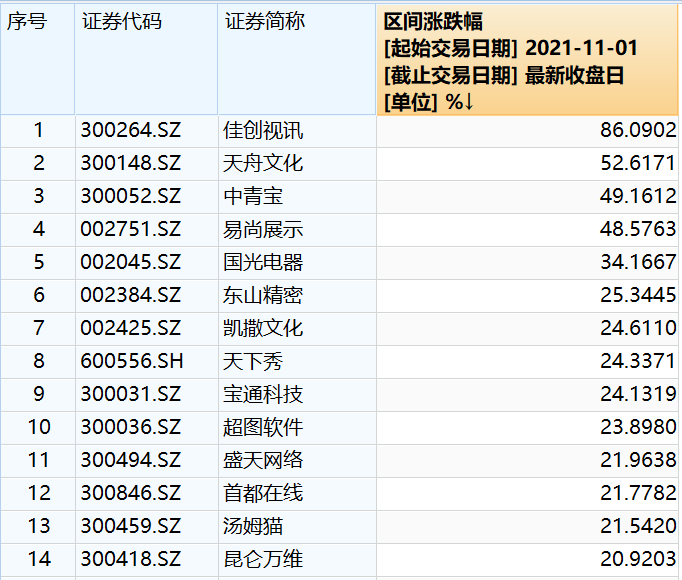Select stock name 首都在线
The image size is (682, 580).
[263, 493]
